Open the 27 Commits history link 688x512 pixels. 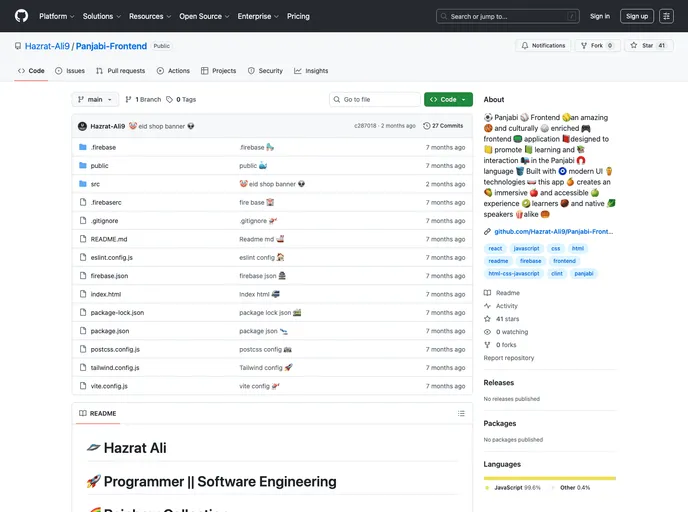tap(443, 126)
